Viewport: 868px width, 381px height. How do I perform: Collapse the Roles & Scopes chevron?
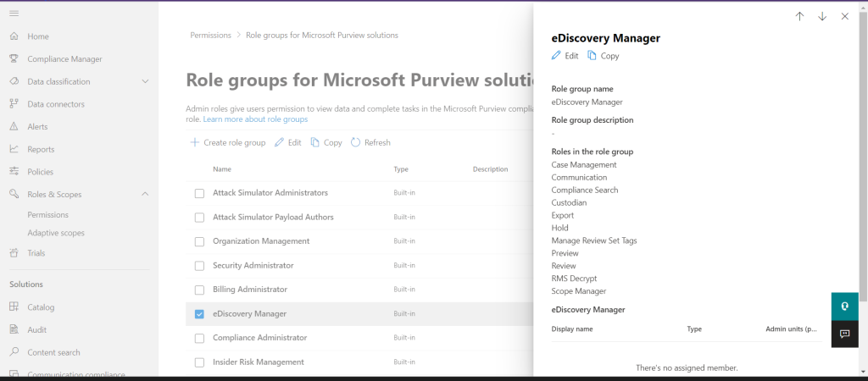point(145,194)
